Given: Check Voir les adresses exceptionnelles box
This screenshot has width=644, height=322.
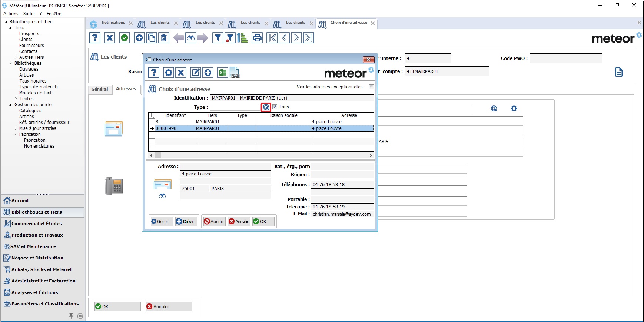Looking at the screenshot, I should [371, 87].
